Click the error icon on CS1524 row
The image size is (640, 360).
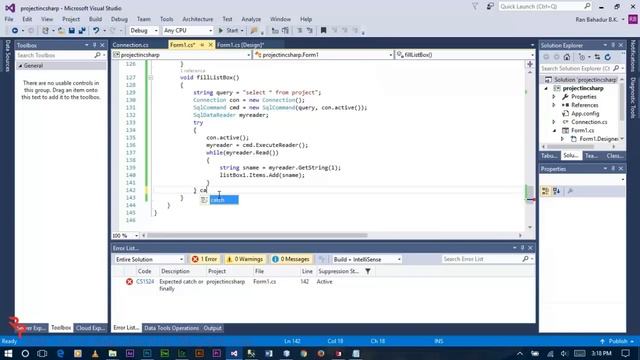coord(129,282)
